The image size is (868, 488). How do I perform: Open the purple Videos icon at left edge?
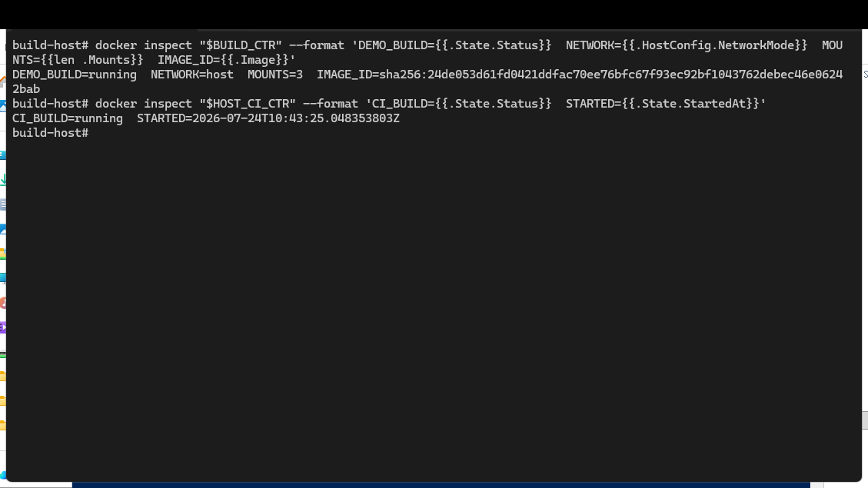3,327
